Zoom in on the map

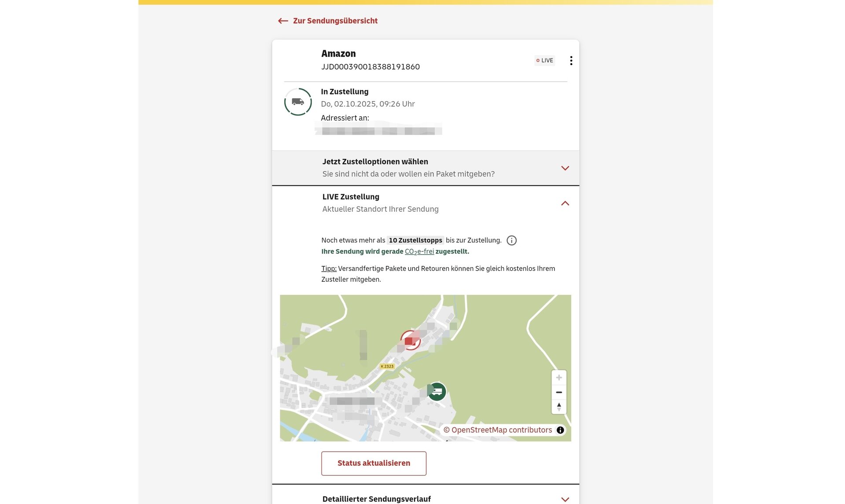(558, 378)
